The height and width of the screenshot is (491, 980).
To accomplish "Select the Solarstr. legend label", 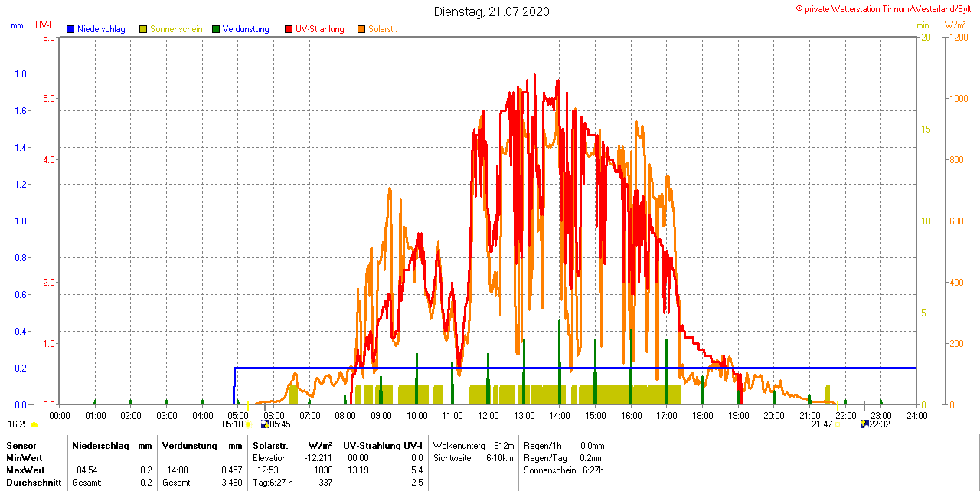I will tap(383, 29).
